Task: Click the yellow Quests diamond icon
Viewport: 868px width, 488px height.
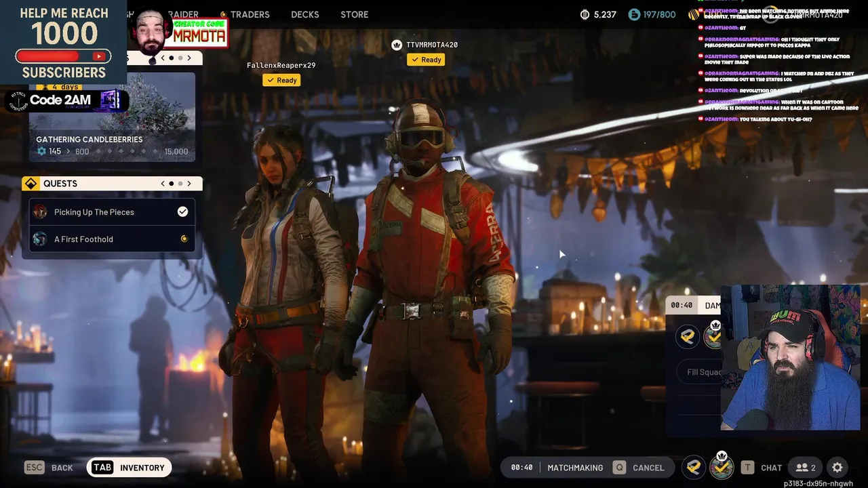Action: (31, 184)
